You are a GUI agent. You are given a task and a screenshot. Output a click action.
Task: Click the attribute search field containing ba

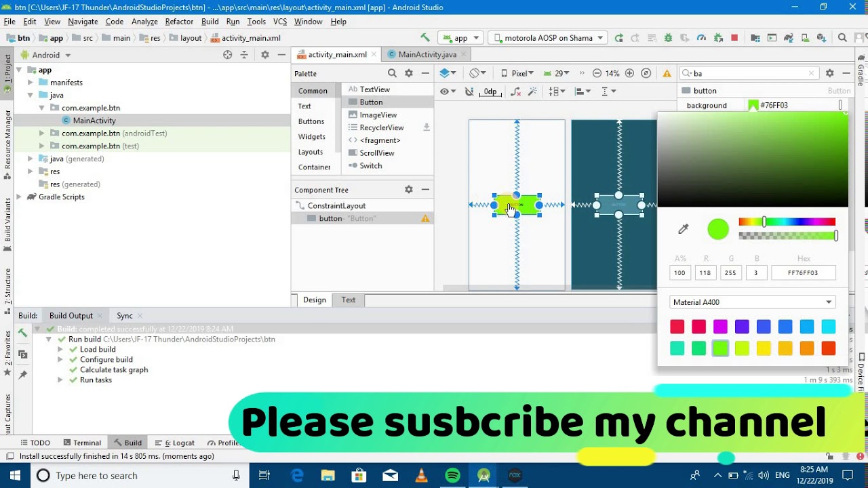tap(750, 73)
